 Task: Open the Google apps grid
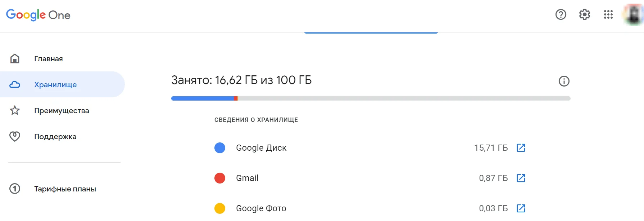click(x=608, y=14)
